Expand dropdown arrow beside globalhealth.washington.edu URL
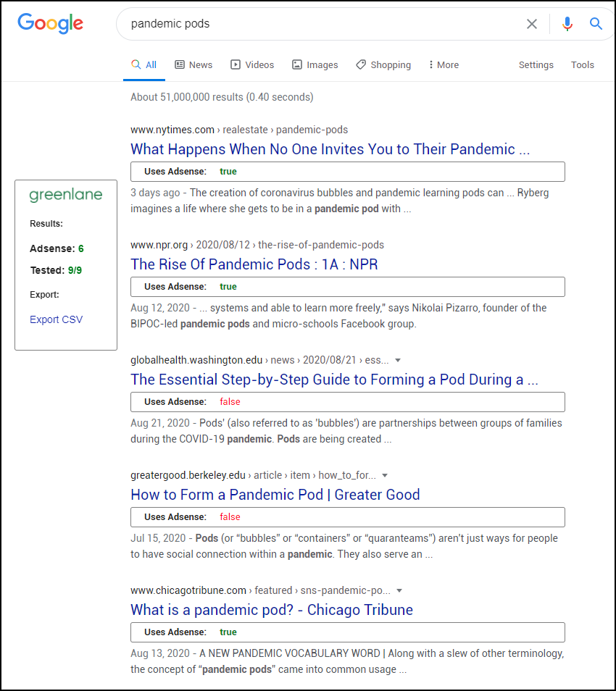 (x=398, y=361)
